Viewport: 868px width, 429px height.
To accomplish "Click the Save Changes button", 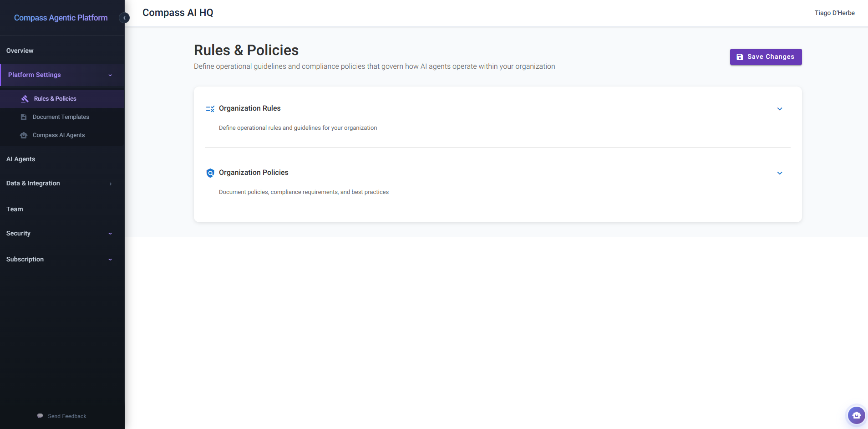I will [765, 56].
